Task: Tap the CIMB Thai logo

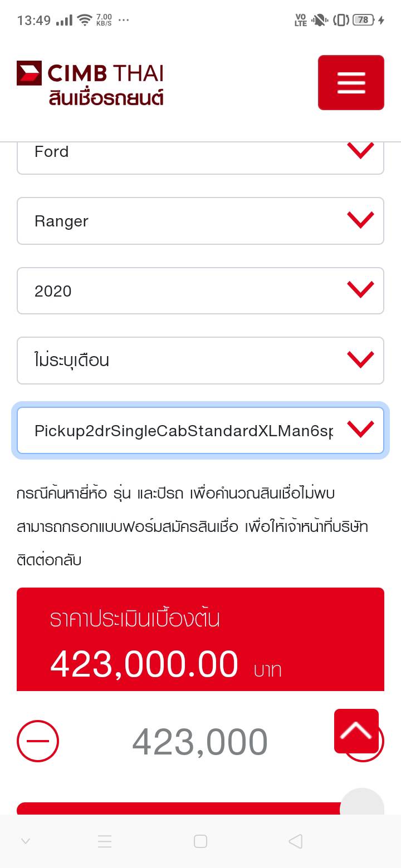Action: point(90,83)
